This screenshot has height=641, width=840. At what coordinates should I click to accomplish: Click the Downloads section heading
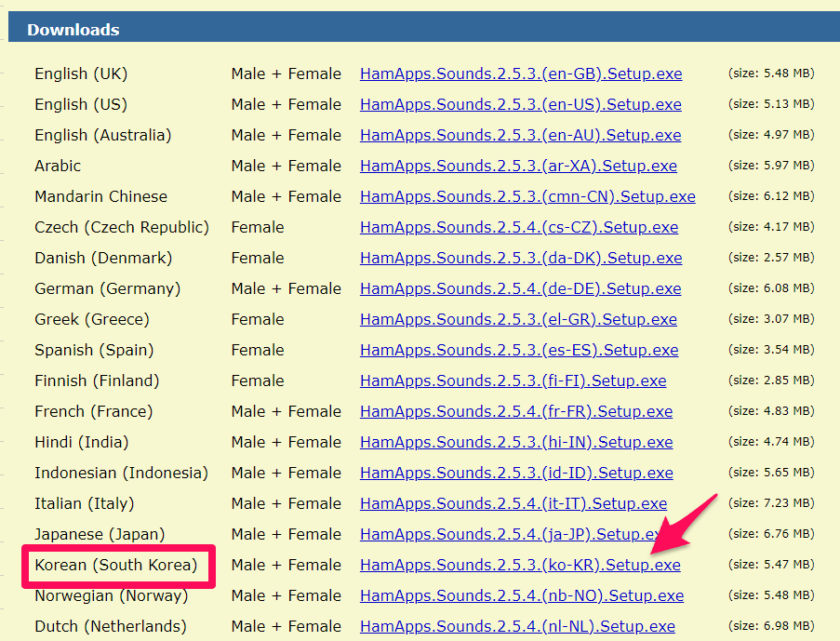pos(73,30)
